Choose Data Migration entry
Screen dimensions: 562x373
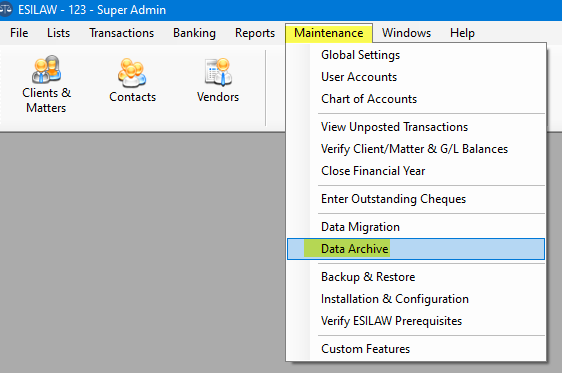coord(416,227)
